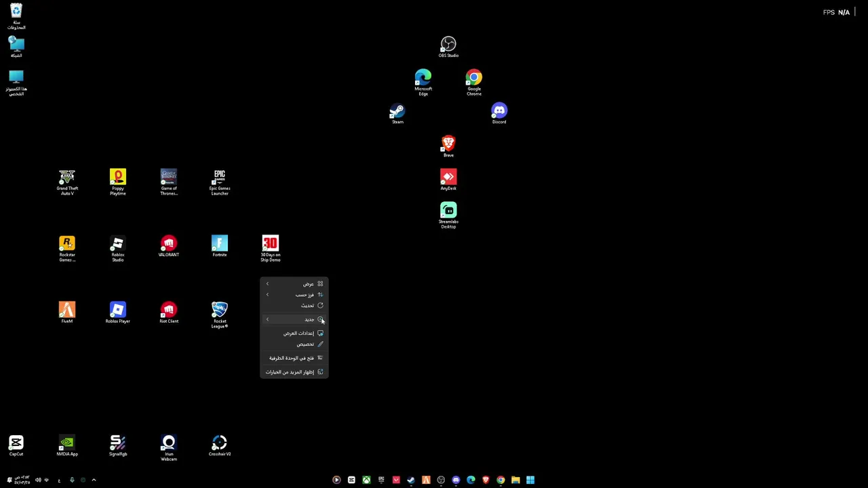This screenshot has width=868, height=488.
Task: Select the VALORANT desktop shortcut
Action: click(x=169, y=246)
